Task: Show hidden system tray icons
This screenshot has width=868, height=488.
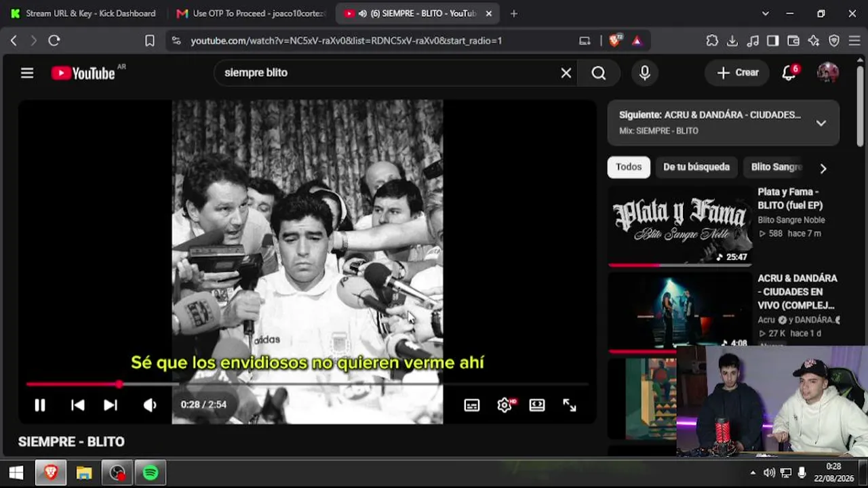Action: [x=753, y=473]
